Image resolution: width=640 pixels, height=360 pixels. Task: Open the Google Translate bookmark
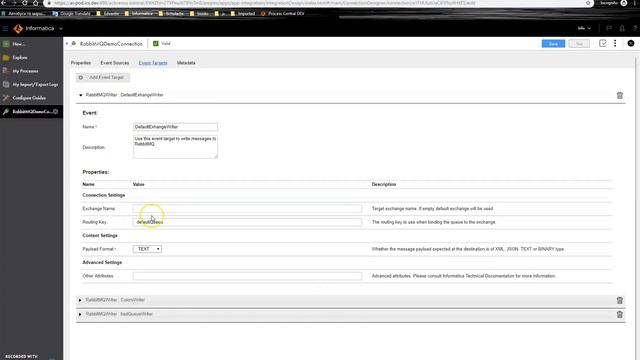click(x=72, y=13)
